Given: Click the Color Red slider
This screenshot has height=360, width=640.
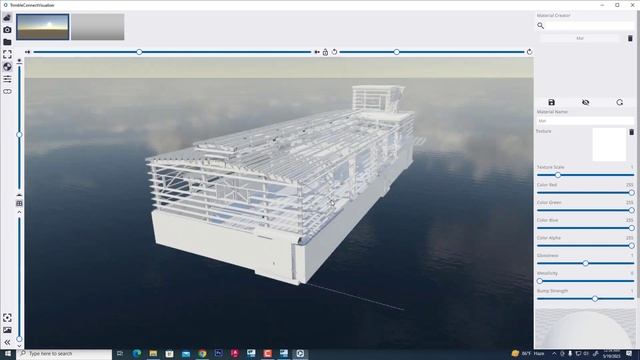Looking at the screenshot, I should [x=585, y=193].
